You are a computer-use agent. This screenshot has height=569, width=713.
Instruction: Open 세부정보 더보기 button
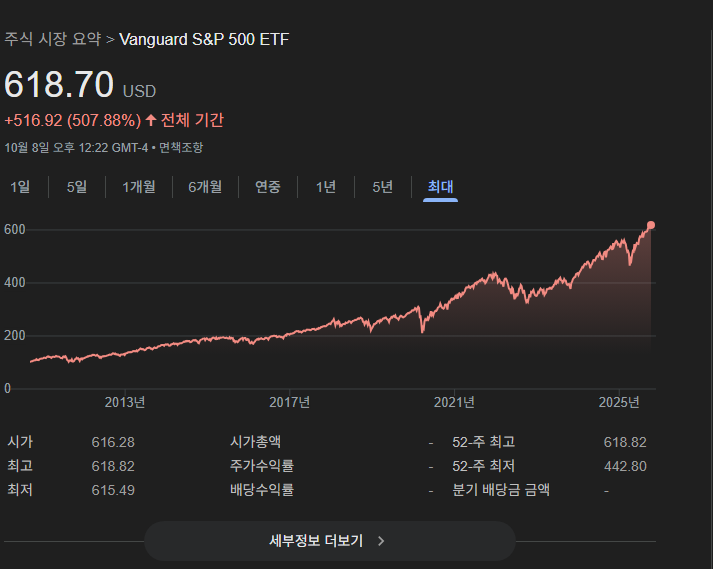coord(330,541)
